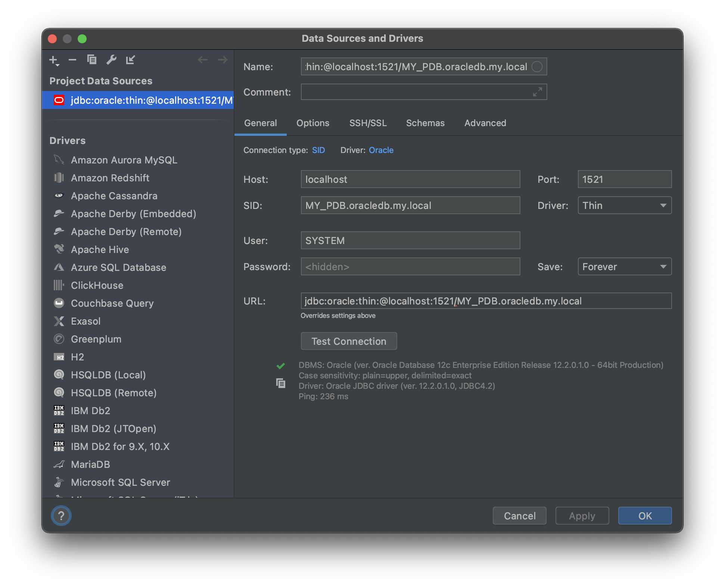The width and height of the screenshot is (725, 588).
Task: Select the Microsoft SQL Server driver
Action: [x=120, y=482]
